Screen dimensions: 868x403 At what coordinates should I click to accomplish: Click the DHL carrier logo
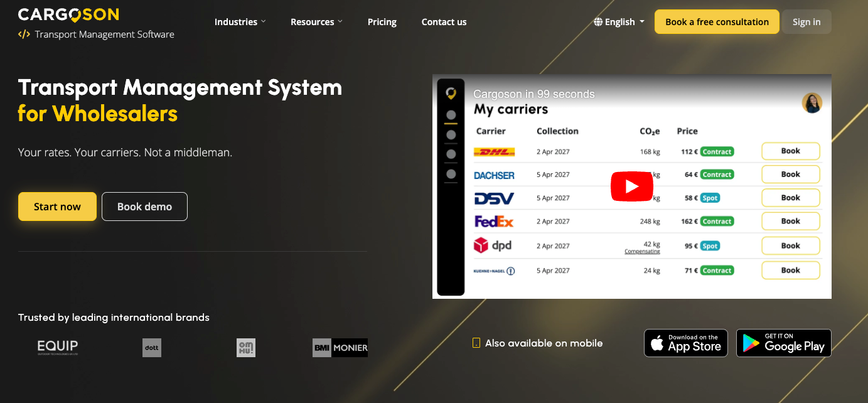tap(494, 152)
